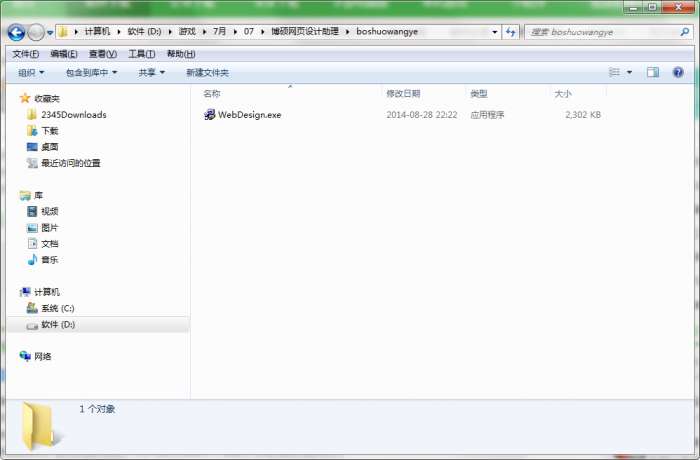Select 最近访问的位置 in favorites
The image size is (700, 460).
71,163
